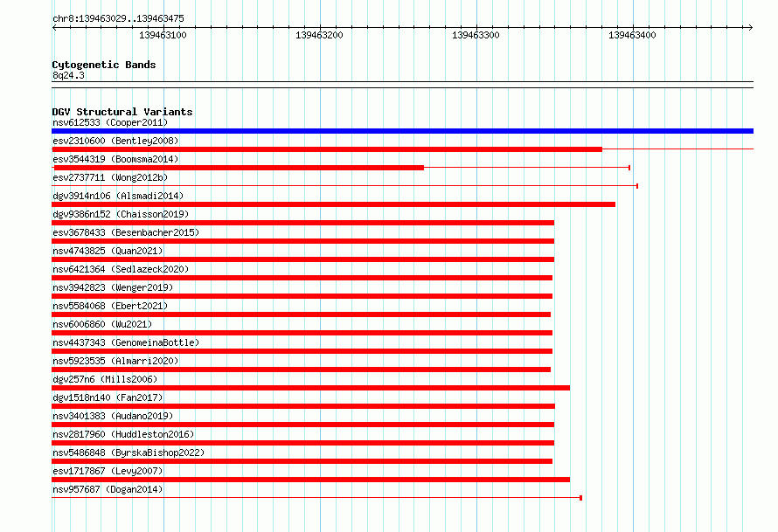Open esv2310600 (Bentley2008) variant label

click(115, 141)
